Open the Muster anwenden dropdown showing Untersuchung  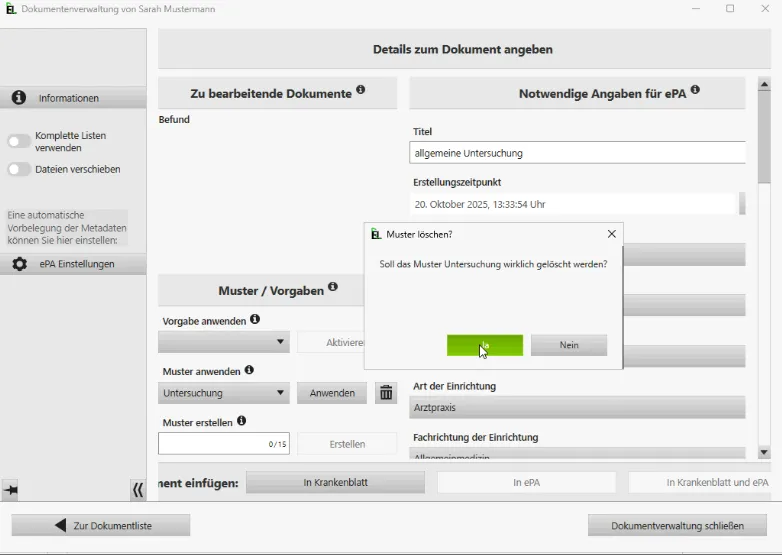click(x=224, y=393)
